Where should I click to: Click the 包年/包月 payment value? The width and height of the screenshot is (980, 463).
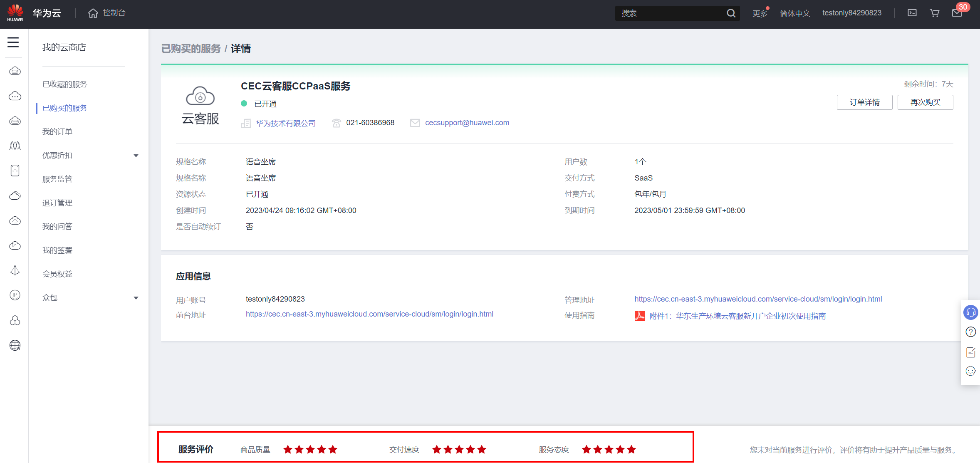tap(650, 194)
